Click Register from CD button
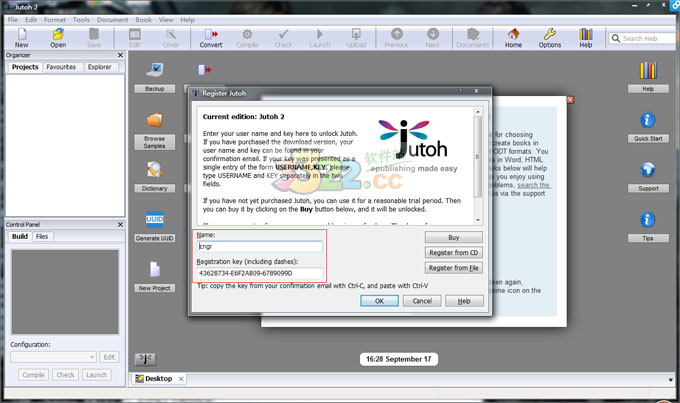Viewport: 680px width, 403px height. point(454,252)
